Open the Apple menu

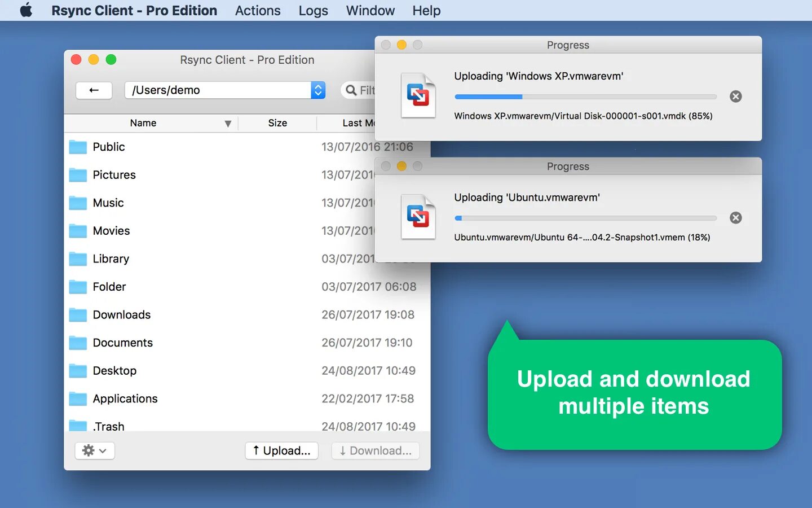point(26,10)
